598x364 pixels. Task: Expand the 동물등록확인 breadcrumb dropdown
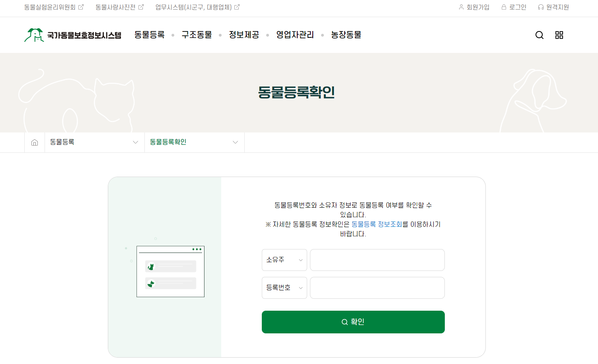click(x=195, y=142)
